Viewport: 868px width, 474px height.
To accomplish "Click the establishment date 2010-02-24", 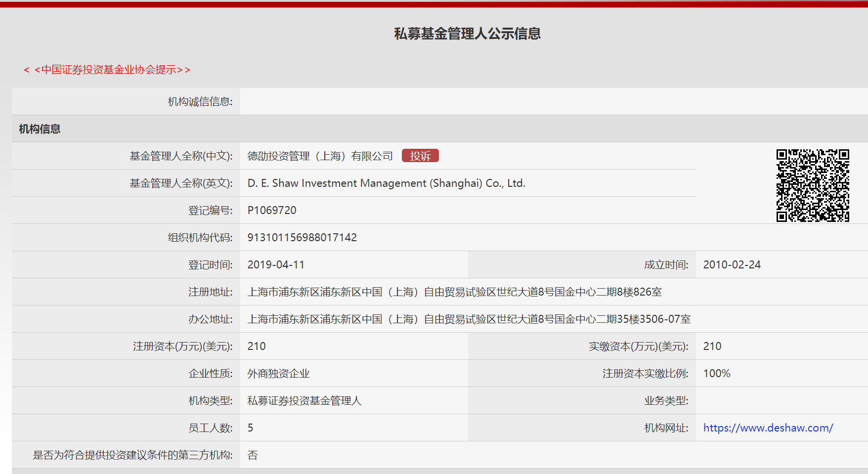I will click(732, 265).
